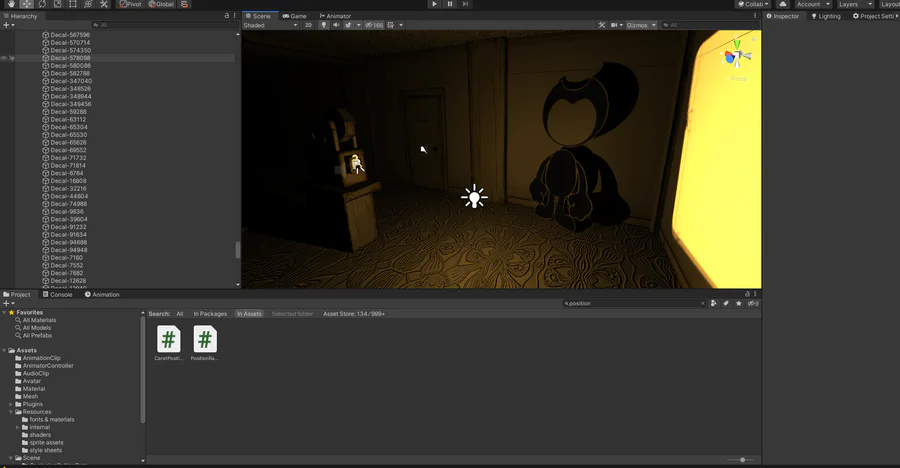Switch to the Animator tab
The image size is (900, 468).
click(x=335, y=16)
